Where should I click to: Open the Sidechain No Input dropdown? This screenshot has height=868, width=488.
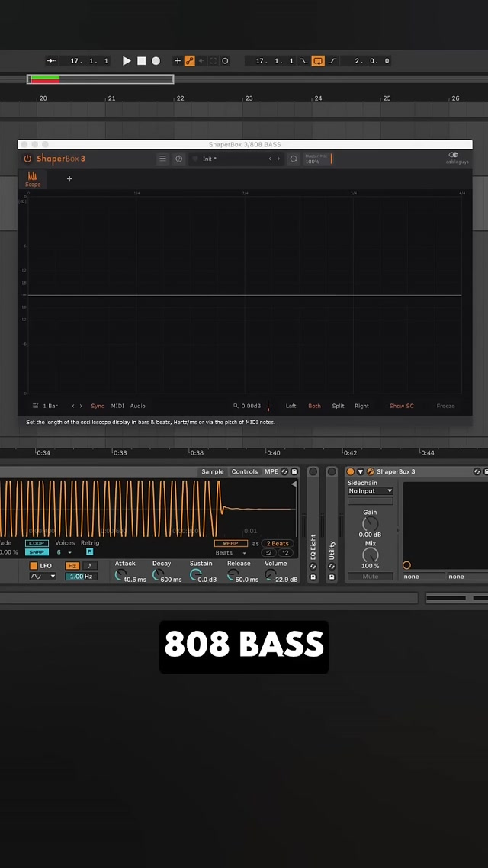click(370, 491)
